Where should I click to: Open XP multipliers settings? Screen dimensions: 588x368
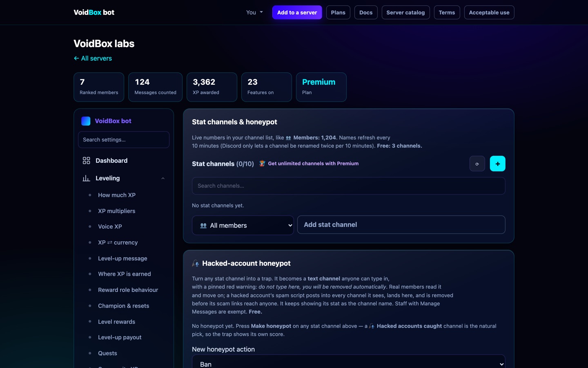(116, 211)
